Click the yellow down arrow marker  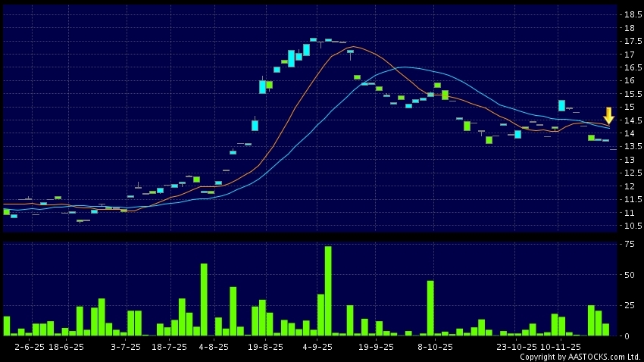coord(608,116)
